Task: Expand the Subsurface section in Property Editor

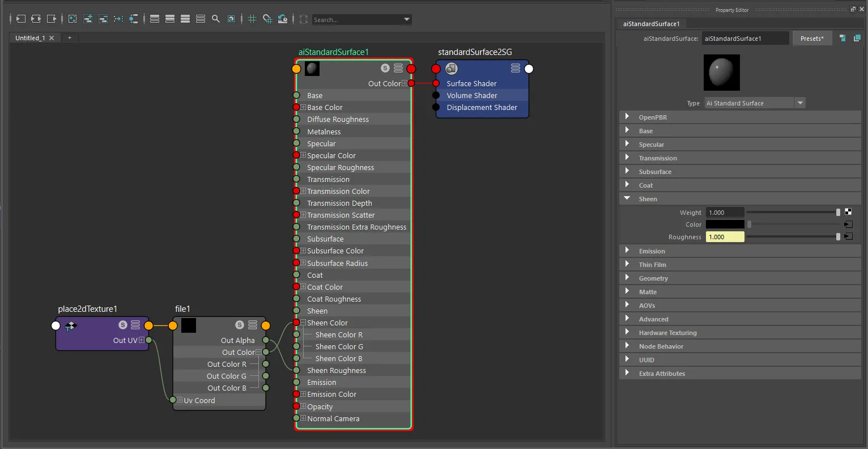Action: 740,171
